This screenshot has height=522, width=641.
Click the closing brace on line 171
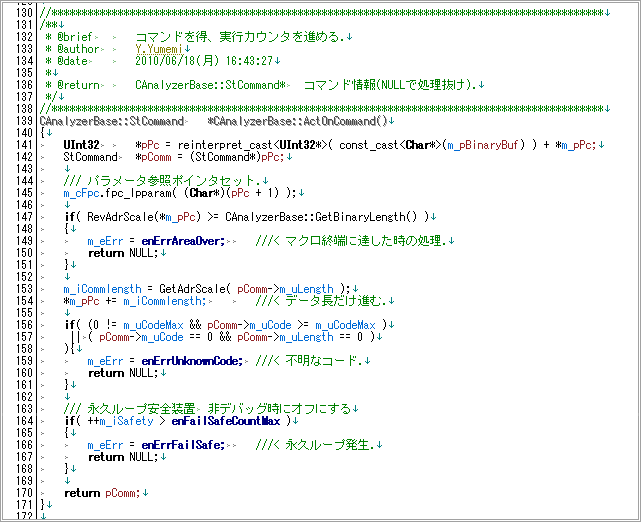[43, 505]
